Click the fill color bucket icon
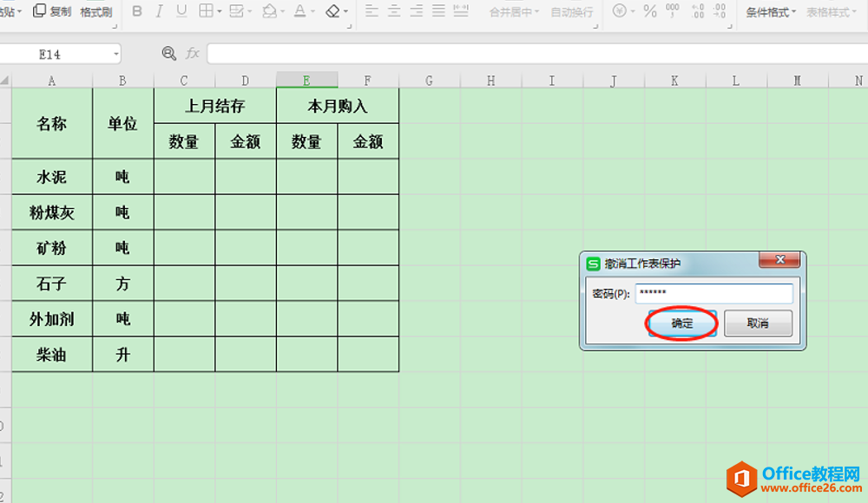The image size is (868, 503). pyautogui.click(x=270, y=11)
